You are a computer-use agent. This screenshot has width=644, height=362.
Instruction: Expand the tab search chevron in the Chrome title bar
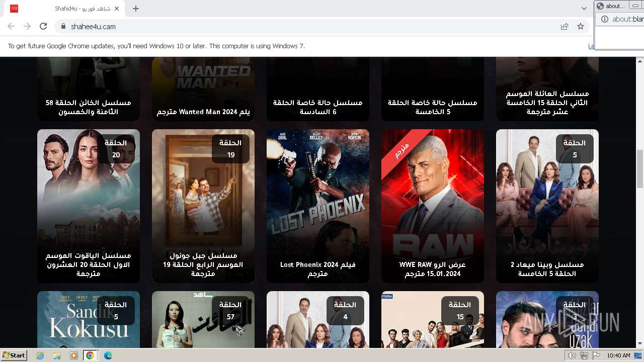click(x=584, y=9)
